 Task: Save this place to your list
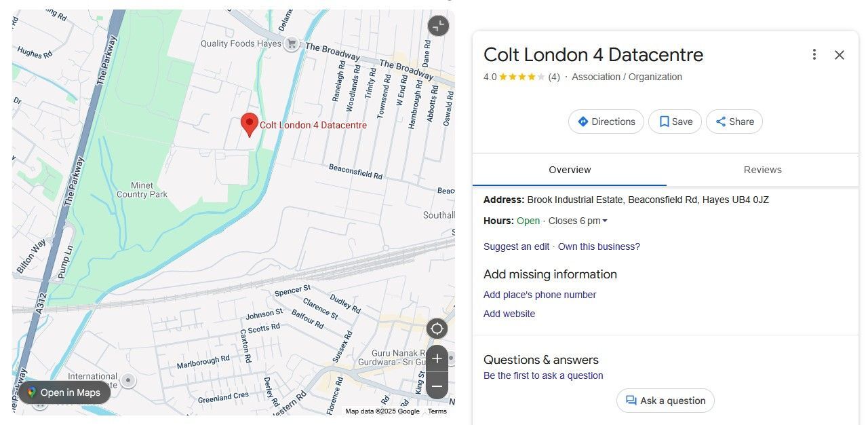[675, 122]
